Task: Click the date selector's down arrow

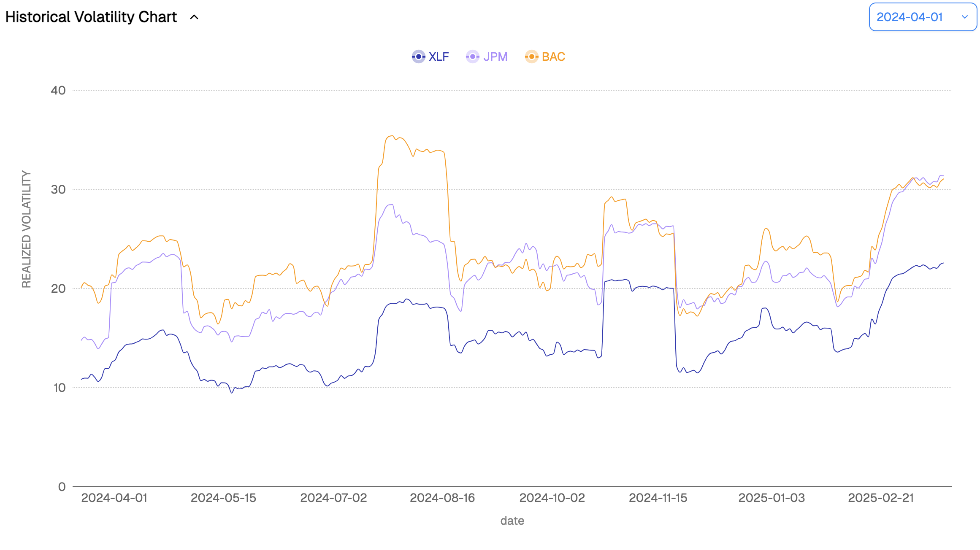Action: pyautogui.click(x=965, y=17)
